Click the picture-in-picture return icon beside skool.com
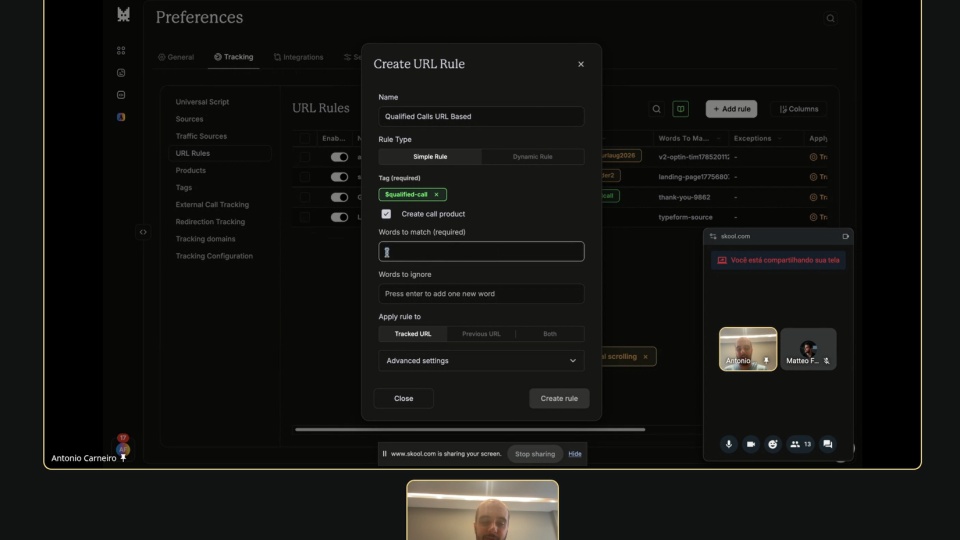The image size is (960, 540). point(846,236)
